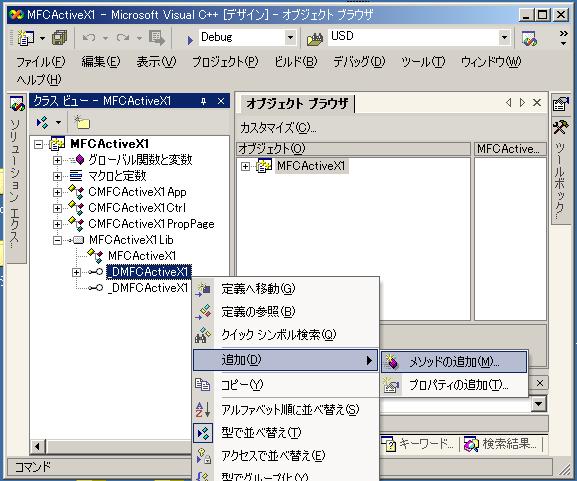
Task: Expand the CMFCActiveX1Ctrl class node
Action: [57, 208]
